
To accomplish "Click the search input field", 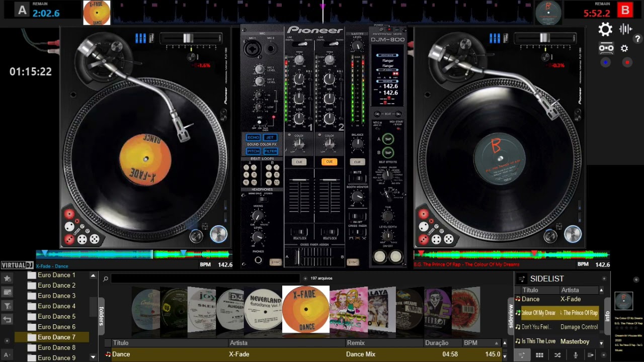I will click(x=205, y=279).
